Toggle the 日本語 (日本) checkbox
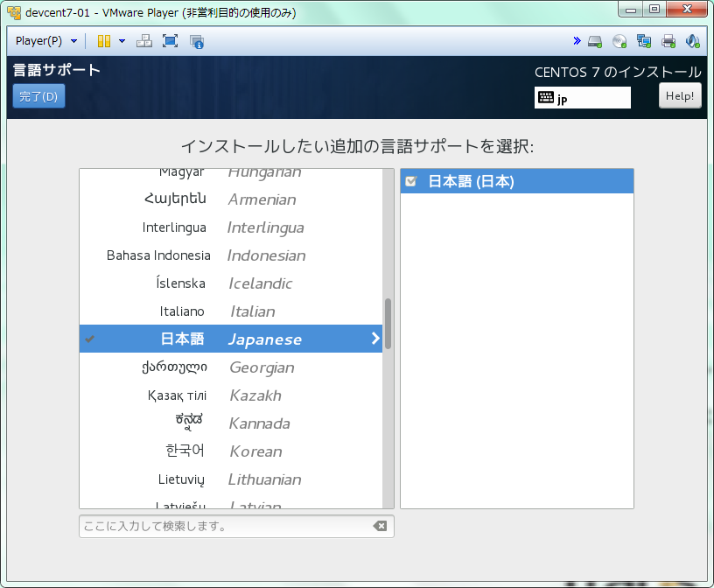 pyautogui.click(x=411, y=182)
